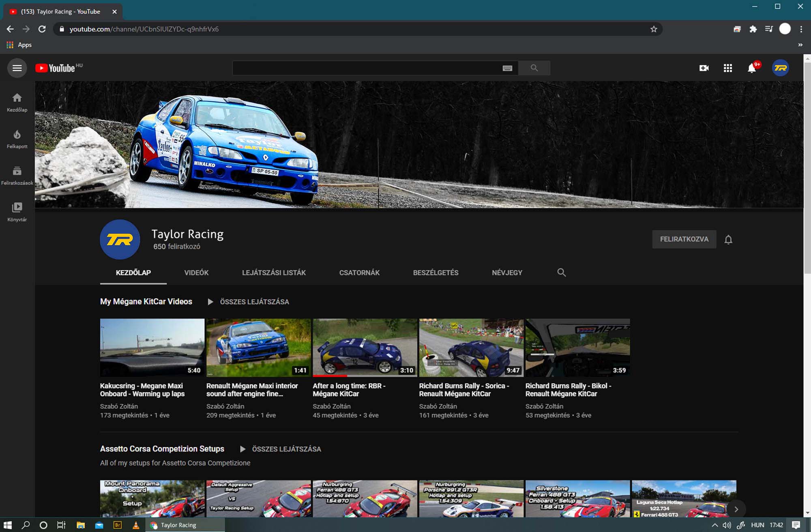Open Windows taskbar search
The image size is (811, 532).
point(26,525)
